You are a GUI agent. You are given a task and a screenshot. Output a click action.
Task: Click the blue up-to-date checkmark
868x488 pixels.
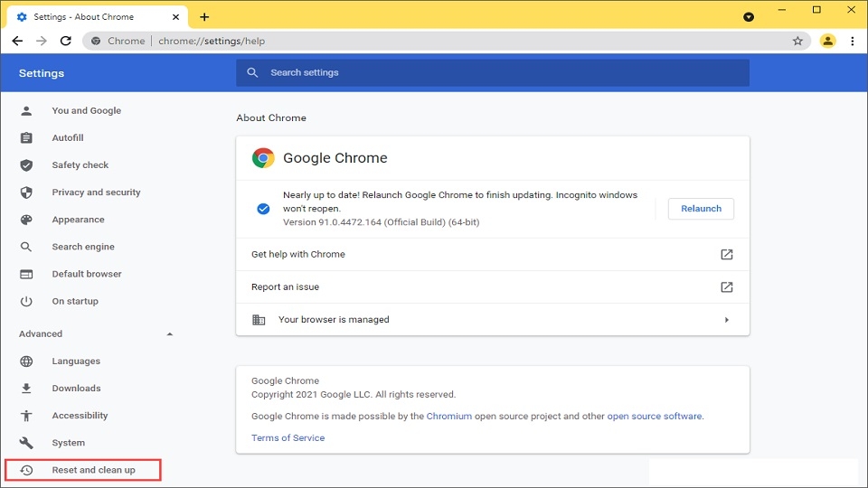(263, 209)
